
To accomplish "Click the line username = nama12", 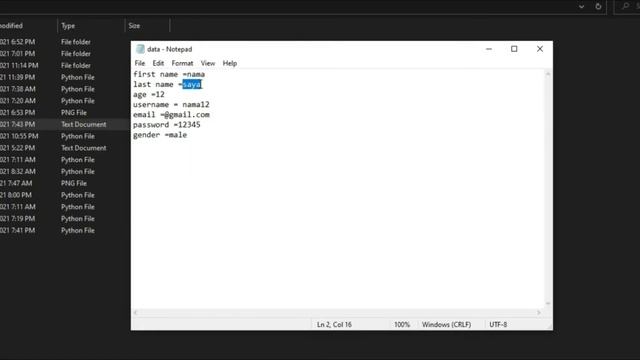I will point(171,104).
